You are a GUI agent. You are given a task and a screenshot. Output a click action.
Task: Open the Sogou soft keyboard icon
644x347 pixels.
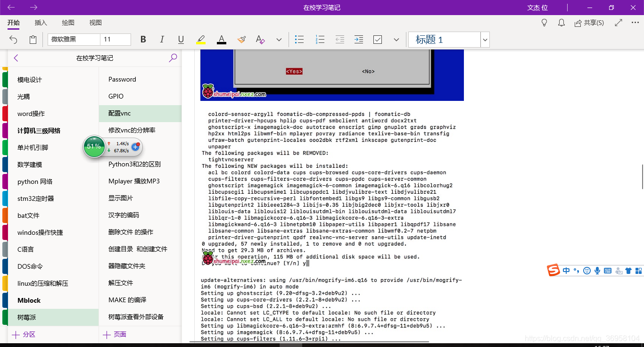click(x=608, y=271)
